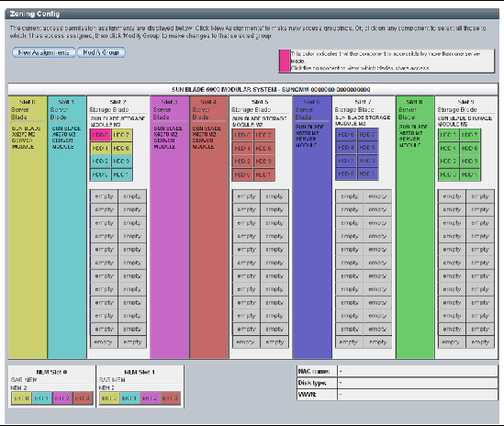Click the Slot 7 Storage Blade heading
Screen dimensions: 504x426
click(354, 109)
